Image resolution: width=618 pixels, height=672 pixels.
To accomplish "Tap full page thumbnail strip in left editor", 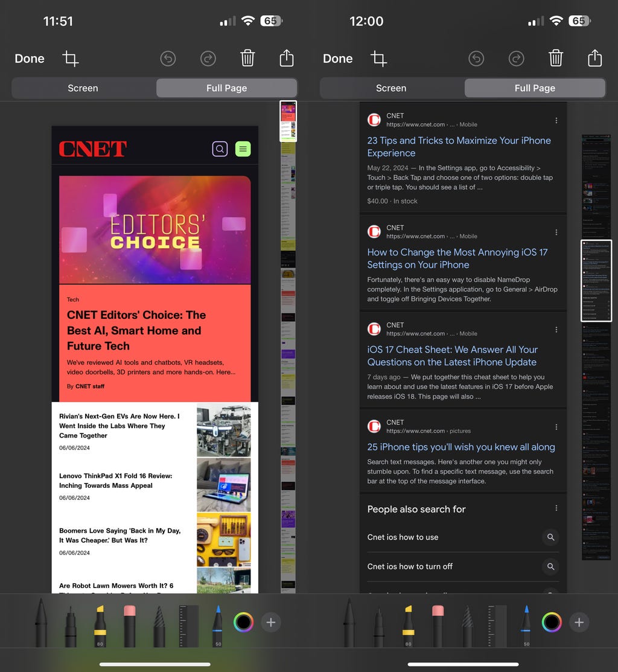I will click(288, 347).
